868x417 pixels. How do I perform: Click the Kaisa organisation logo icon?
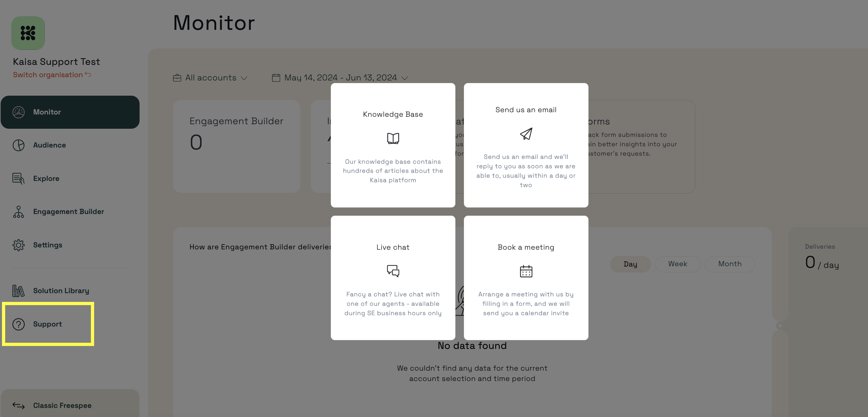click(x=28, y=33)
